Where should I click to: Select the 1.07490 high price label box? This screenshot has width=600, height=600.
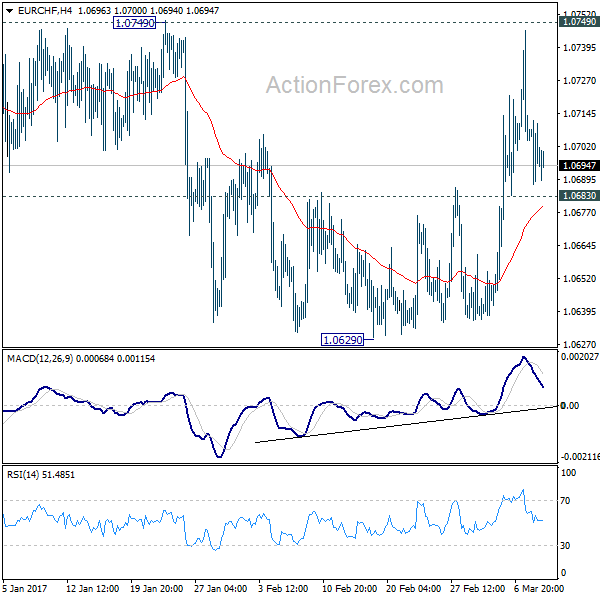[x=135, y=23]
